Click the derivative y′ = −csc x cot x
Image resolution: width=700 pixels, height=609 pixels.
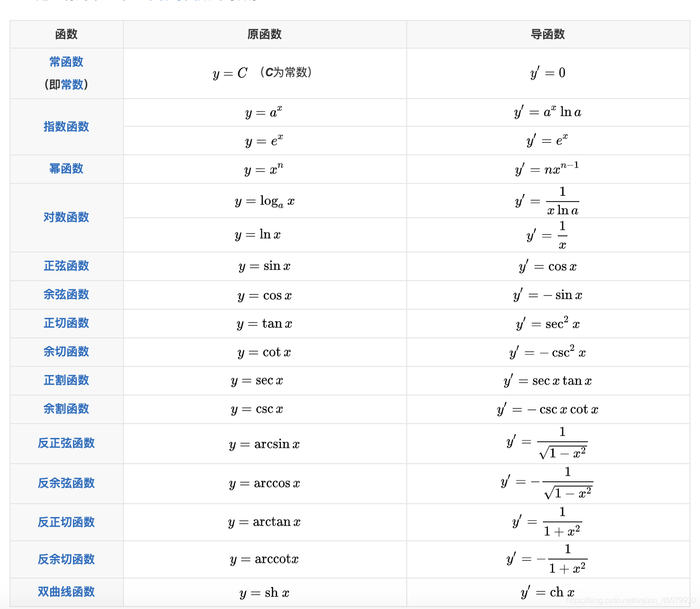click(x=548, y=409)
